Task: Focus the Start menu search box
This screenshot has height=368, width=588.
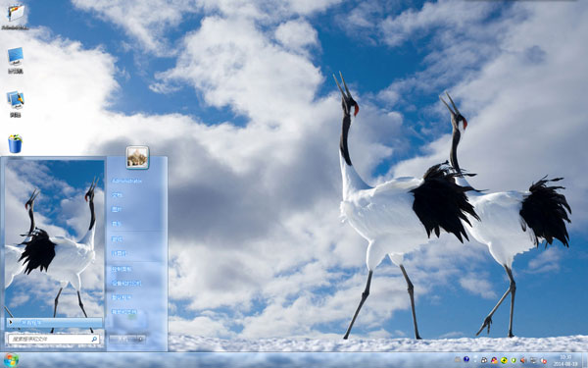Action: tap(54, 340)
